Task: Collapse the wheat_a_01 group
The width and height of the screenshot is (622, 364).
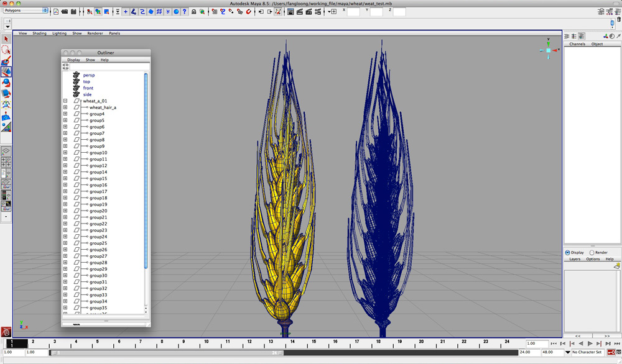Action: pos(65,101)
